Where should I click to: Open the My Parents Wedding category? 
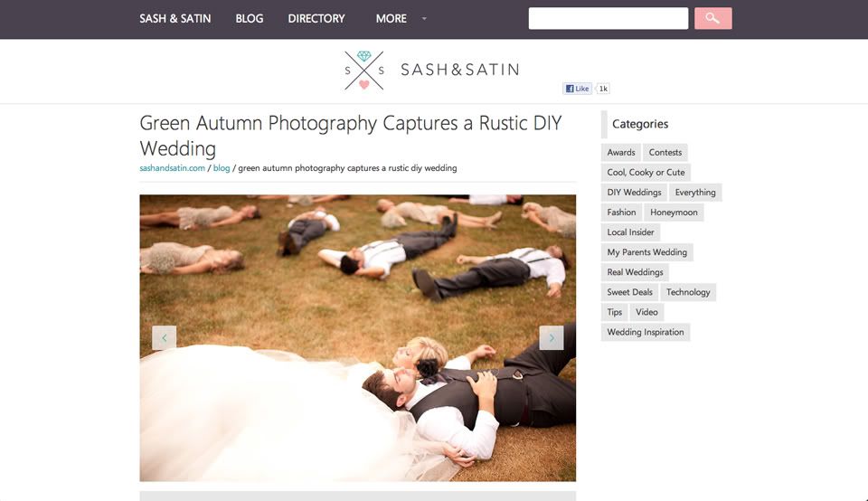(x=646, y=252)
